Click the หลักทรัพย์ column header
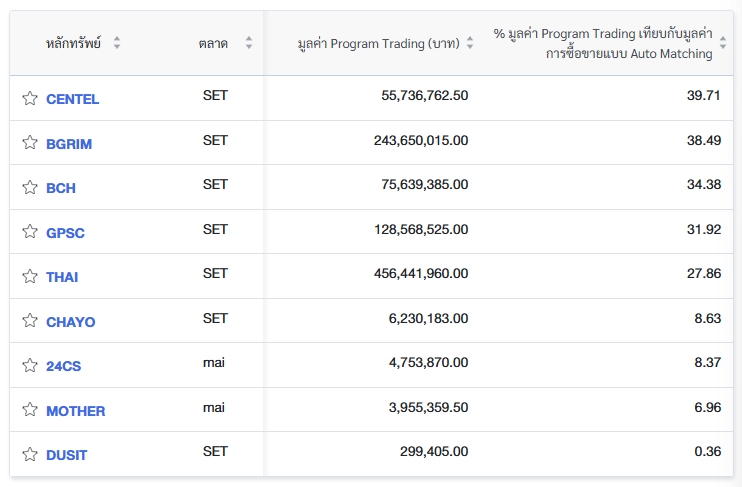The height and width of the screenshot is (487, 742). coord(73,43)
